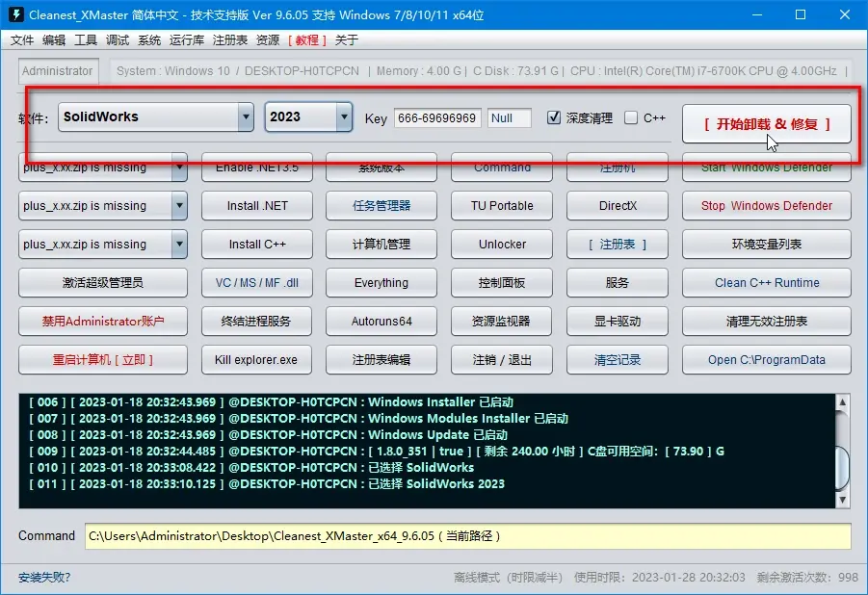Click the log scrollbar thumb
The image size is (868, 595).
[x=842, y=468]
